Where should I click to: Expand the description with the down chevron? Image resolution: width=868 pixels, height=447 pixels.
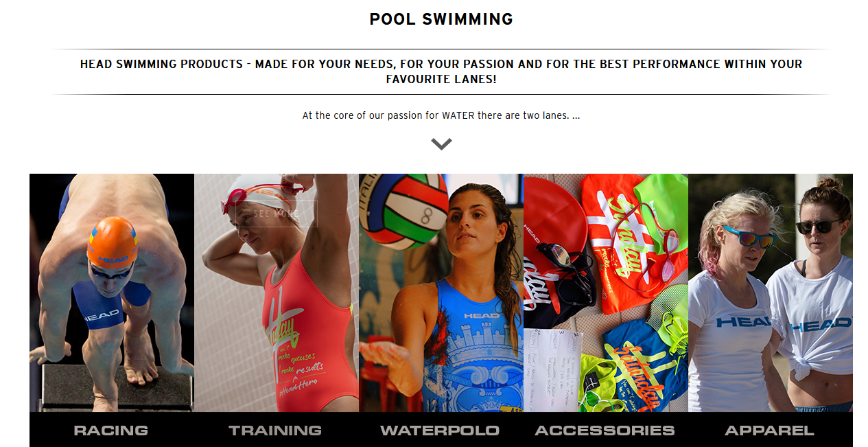[441, 144]
